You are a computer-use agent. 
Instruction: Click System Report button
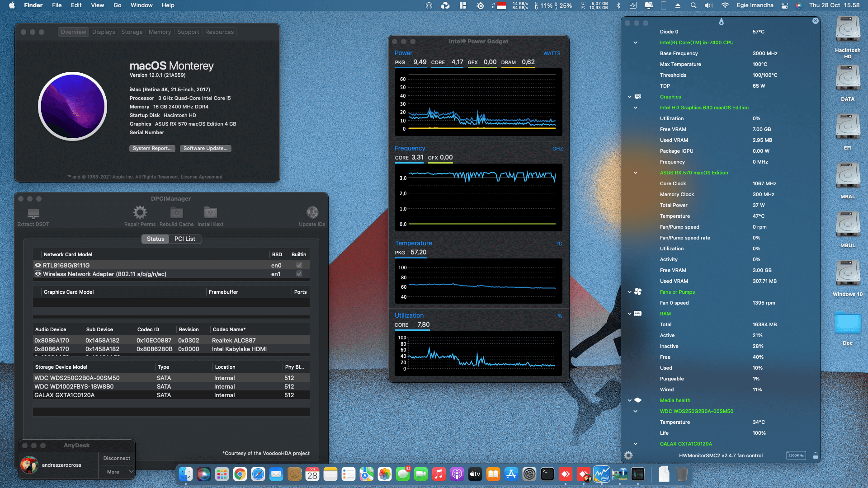coord(152,148)
